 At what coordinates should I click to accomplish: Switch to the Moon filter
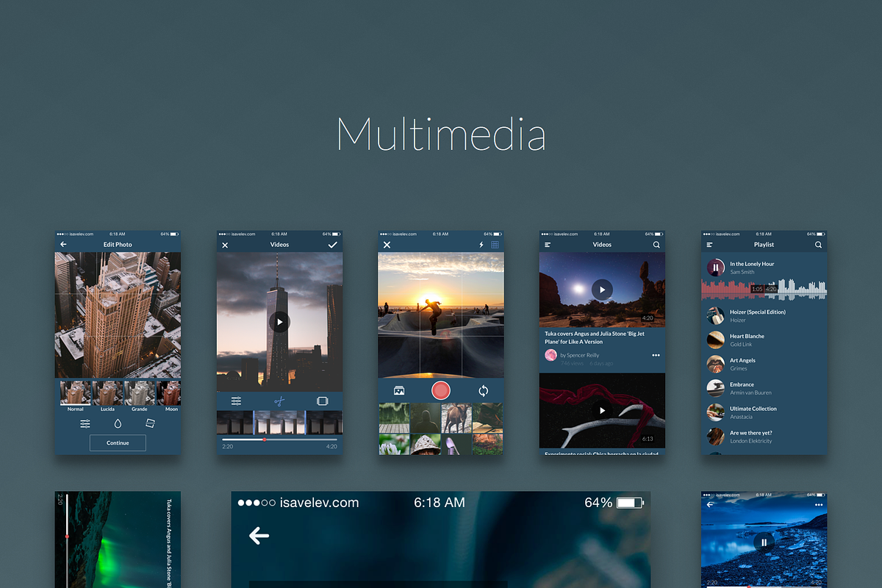171,392
